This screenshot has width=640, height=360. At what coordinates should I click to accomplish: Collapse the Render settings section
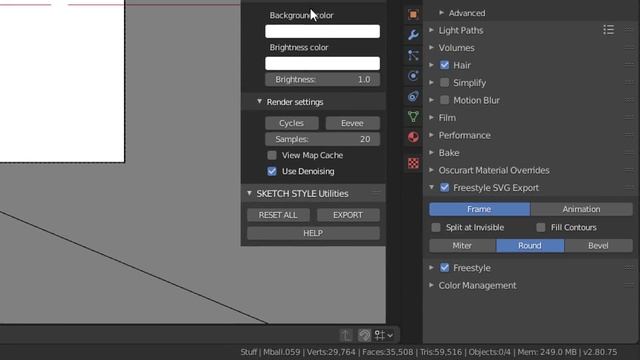tap(259, 102)
